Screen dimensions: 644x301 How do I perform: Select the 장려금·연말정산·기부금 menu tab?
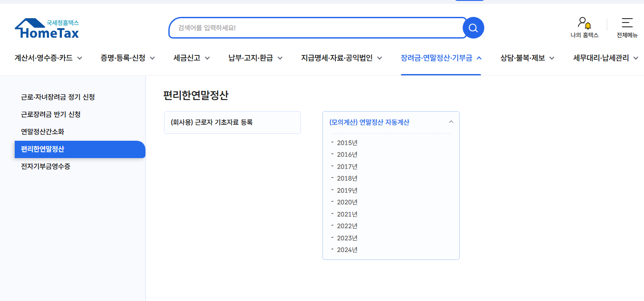[437, 57]
